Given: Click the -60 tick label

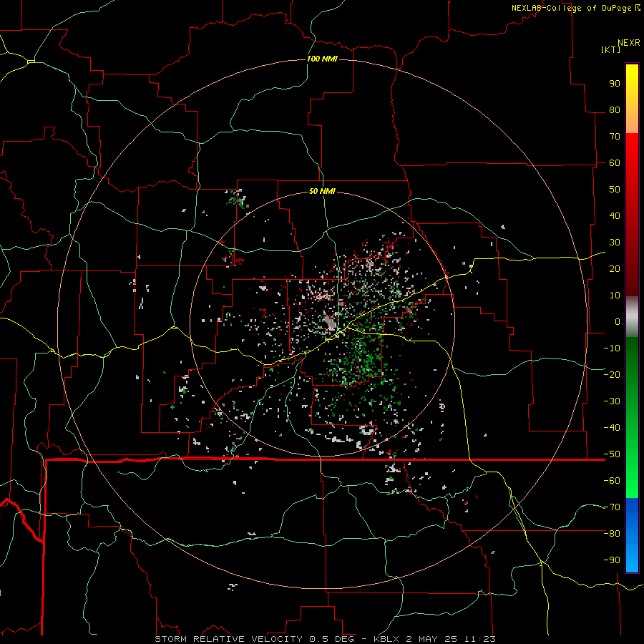Looking at the screenshot, I should tap(612, 481).
